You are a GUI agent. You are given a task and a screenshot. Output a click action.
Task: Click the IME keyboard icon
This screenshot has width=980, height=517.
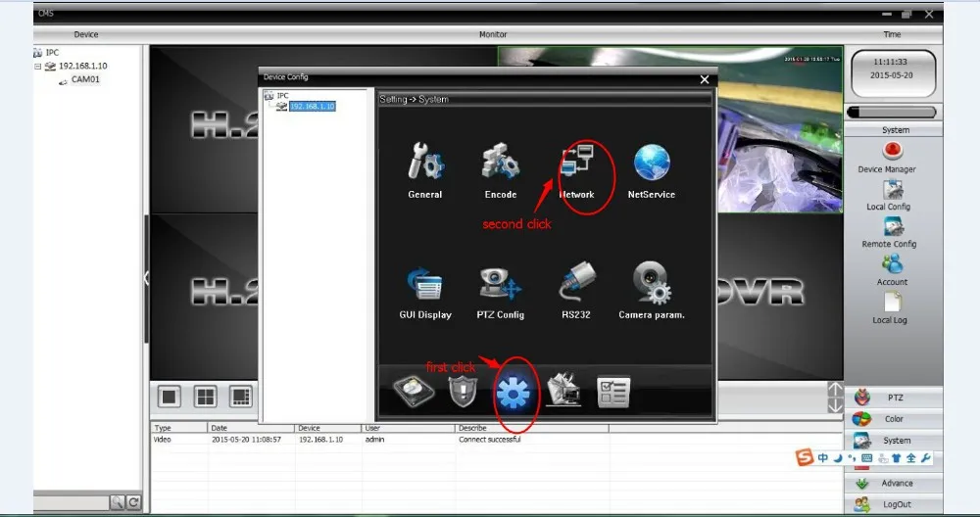pyautogui.click(x=866, y=457)
